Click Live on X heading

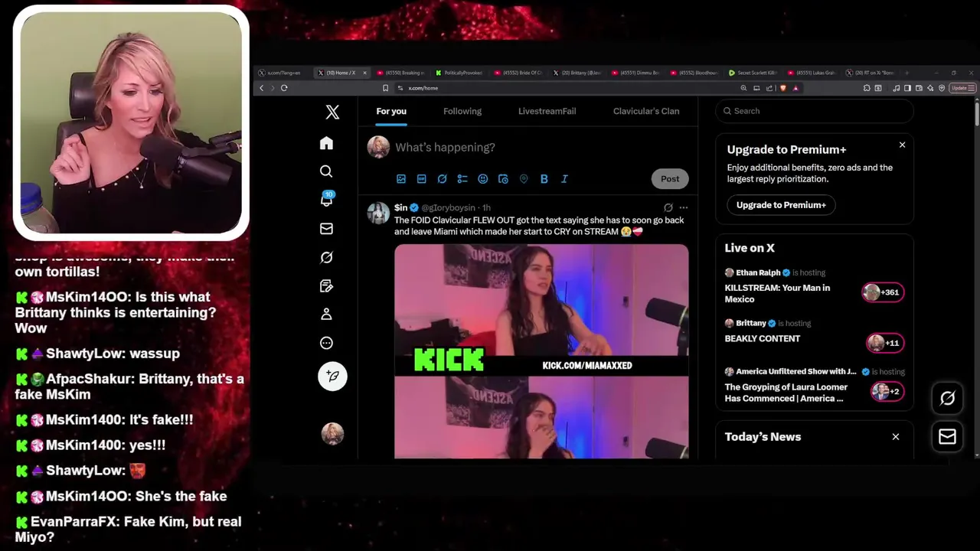click(x=750, y=248)
